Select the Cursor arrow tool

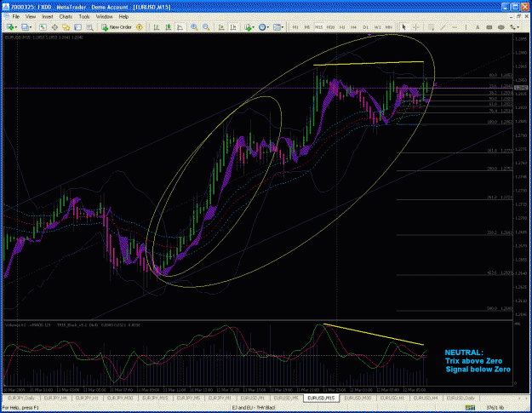coord(403,27)
